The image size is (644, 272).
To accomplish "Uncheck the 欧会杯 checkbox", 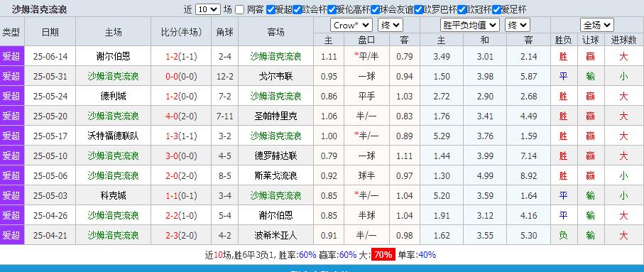I will pyautogui.click(x=298, y=9).
